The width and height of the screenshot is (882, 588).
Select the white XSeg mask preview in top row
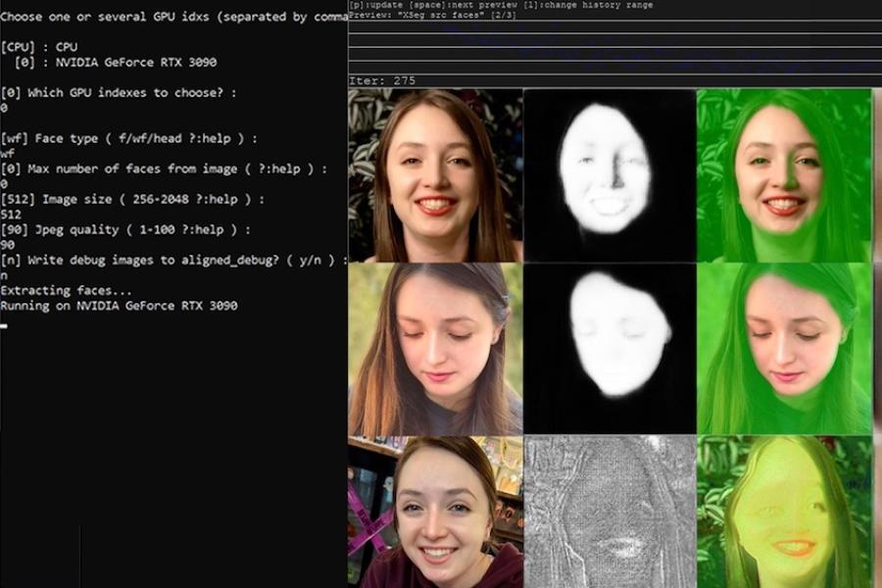608,176
